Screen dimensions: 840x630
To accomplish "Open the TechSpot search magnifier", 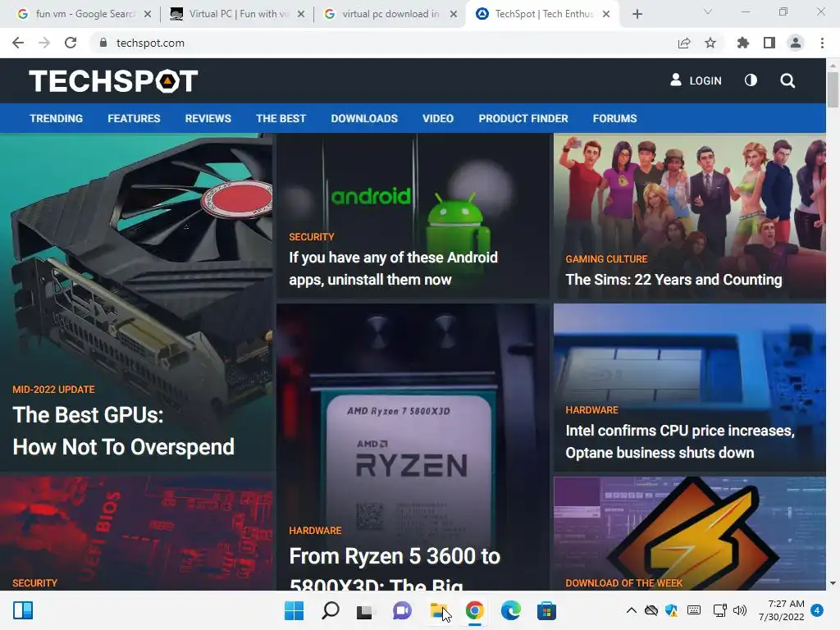I will [x=787, y=81].
